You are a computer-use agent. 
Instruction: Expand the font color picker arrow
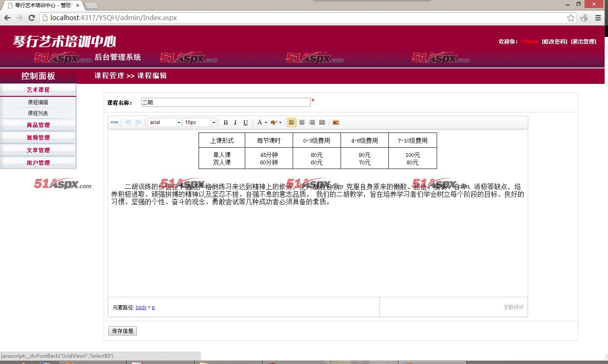coord(266,122)
